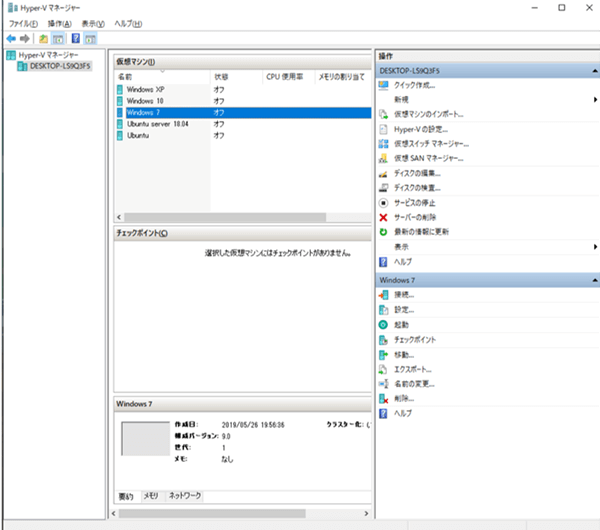Switch to the ネットワーク tab
600x530 pixels.
185,496
